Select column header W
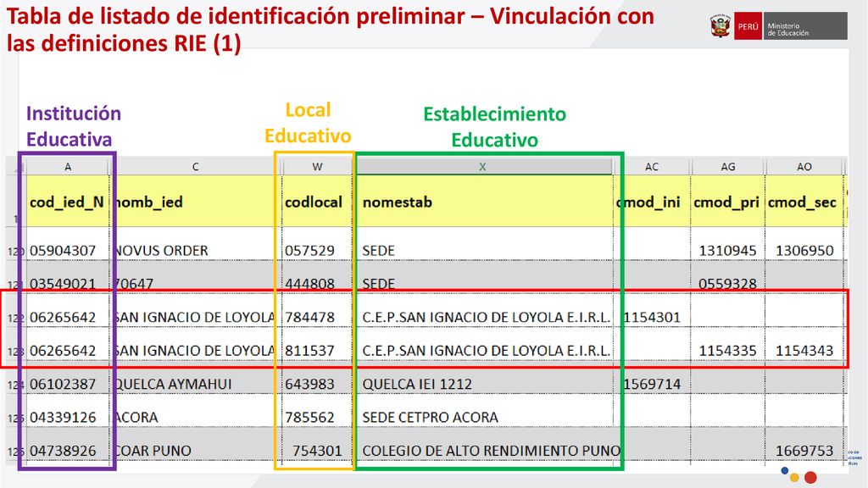Viewport: 868px width, 488px height. pos(317,167)
